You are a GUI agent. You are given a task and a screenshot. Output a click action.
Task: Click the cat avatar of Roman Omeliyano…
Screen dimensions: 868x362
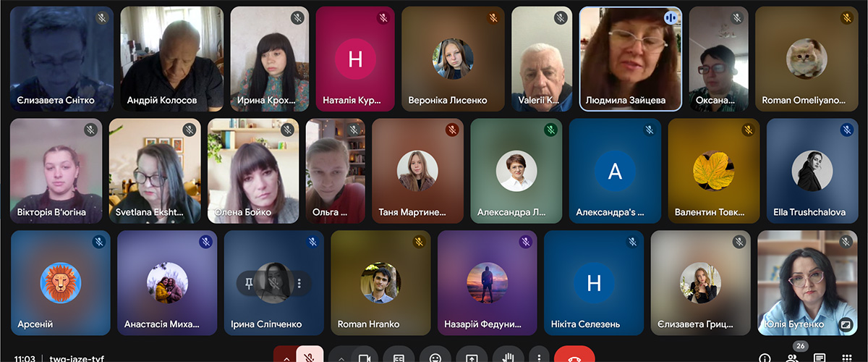[807, 59]
